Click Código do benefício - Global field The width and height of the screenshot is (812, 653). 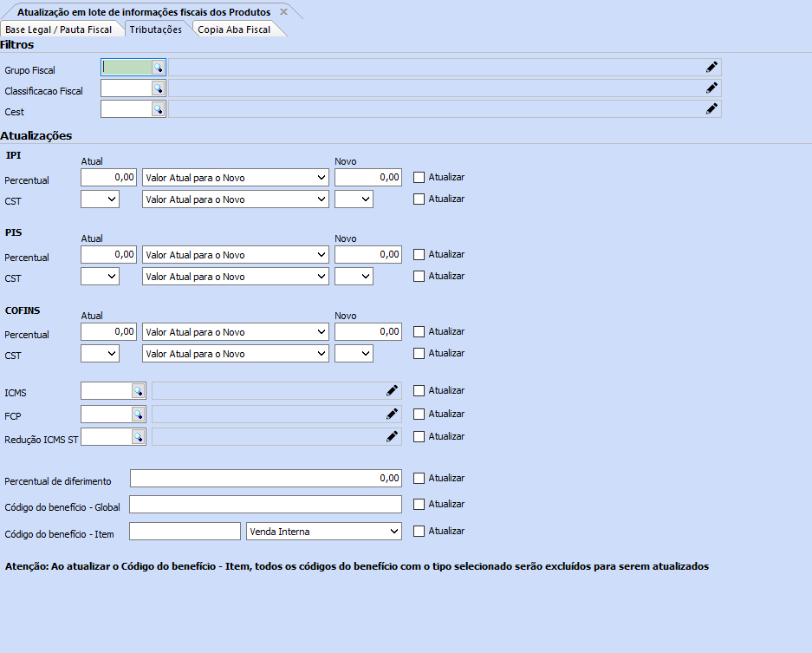(x=266, y=504)
